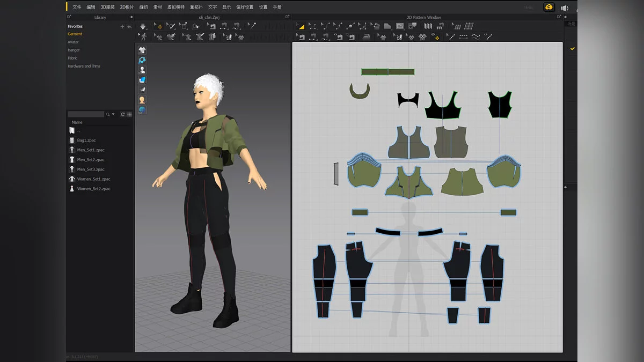Click the Library search input field
This screenshot has width=644, height=362.
point(86,114)
